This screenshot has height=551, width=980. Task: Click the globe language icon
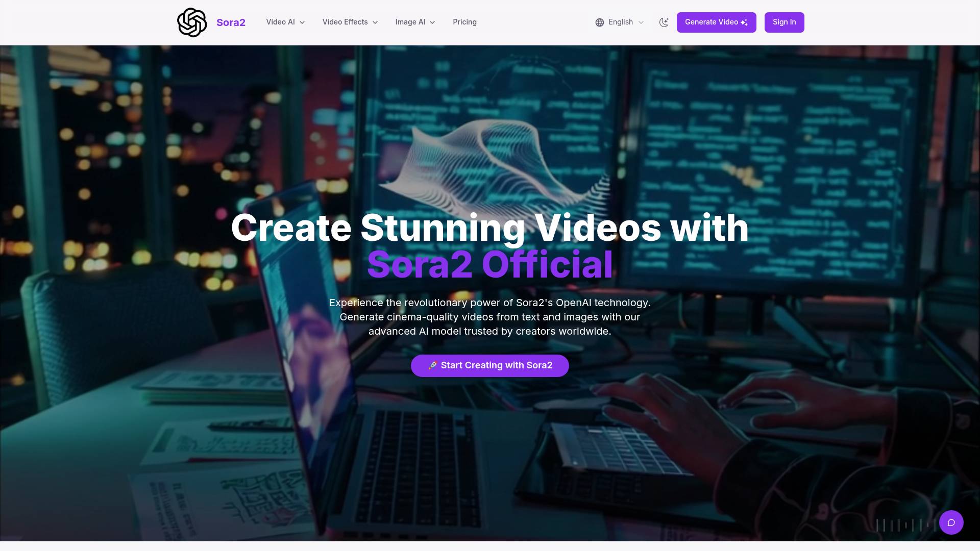point(600,22)
